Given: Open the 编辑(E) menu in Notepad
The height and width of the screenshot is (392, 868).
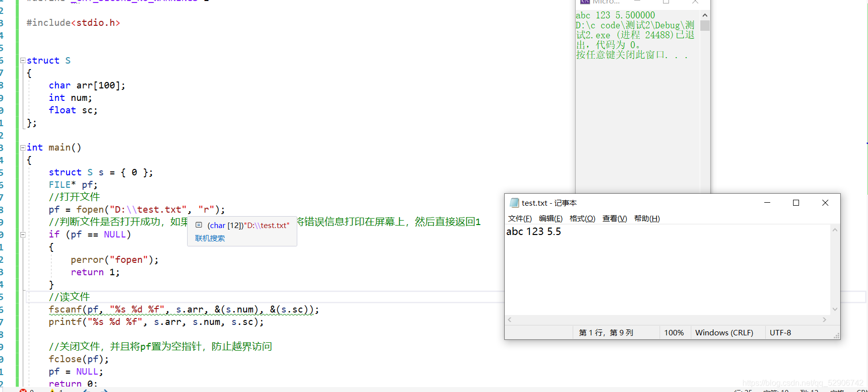Looking at the screenshot, I should pyautogui.click(x=550, y=219).
